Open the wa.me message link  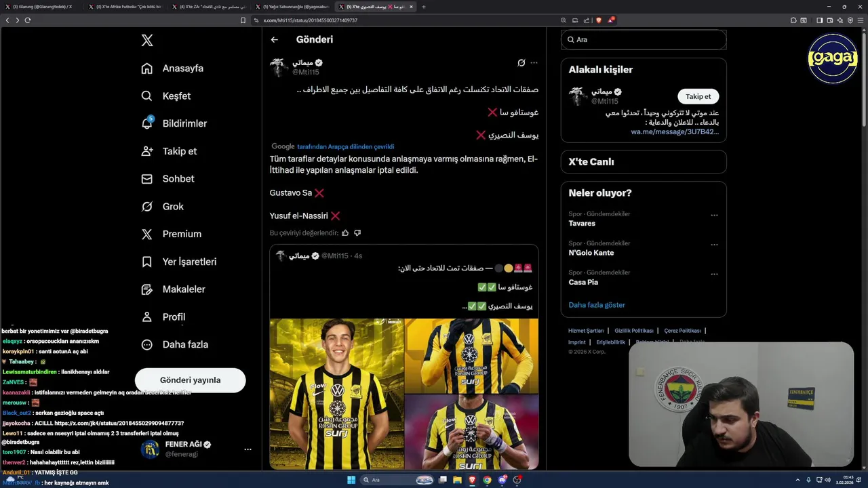click(675, 132)
